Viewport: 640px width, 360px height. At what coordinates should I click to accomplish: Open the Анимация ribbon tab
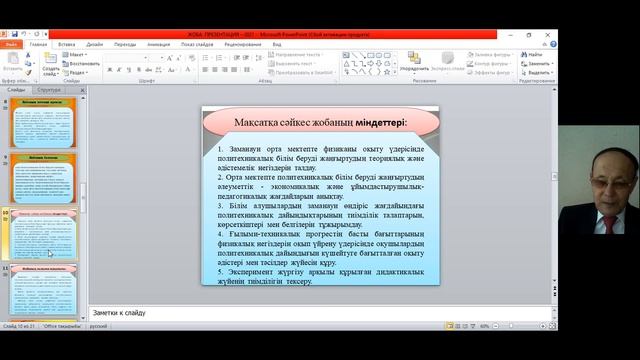coord(158,44)
